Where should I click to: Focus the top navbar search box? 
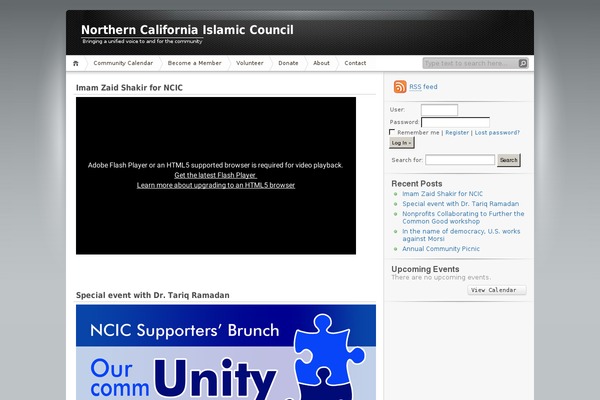(x=471, y=63)
